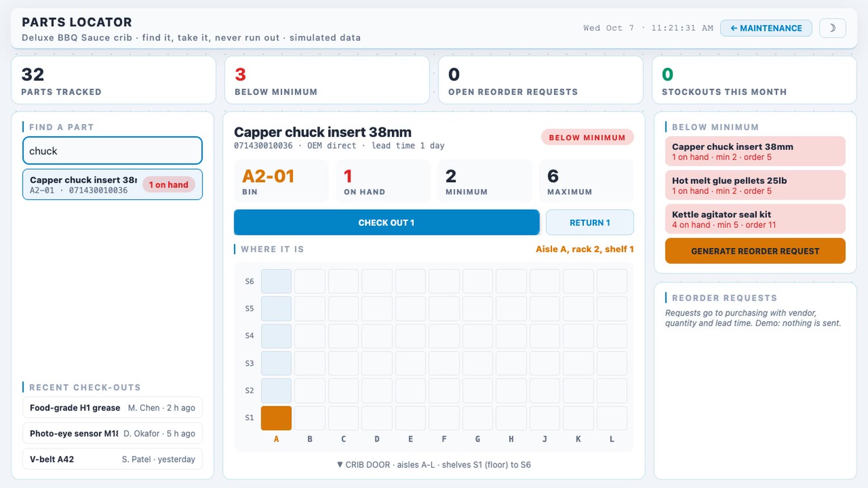The width and height of the screenshot is (868, 488).
Task: Return 1 part to bin
Action: tap(590, 222)
